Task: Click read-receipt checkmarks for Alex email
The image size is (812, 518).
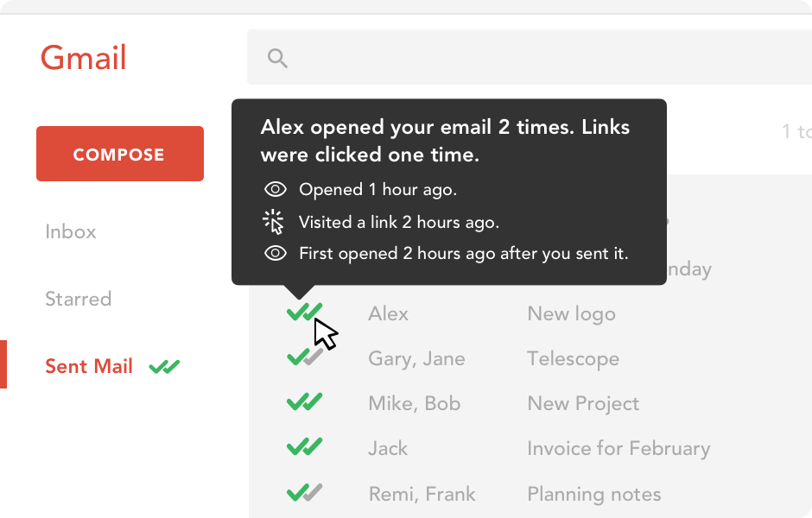Action: (x=304, y=313)
